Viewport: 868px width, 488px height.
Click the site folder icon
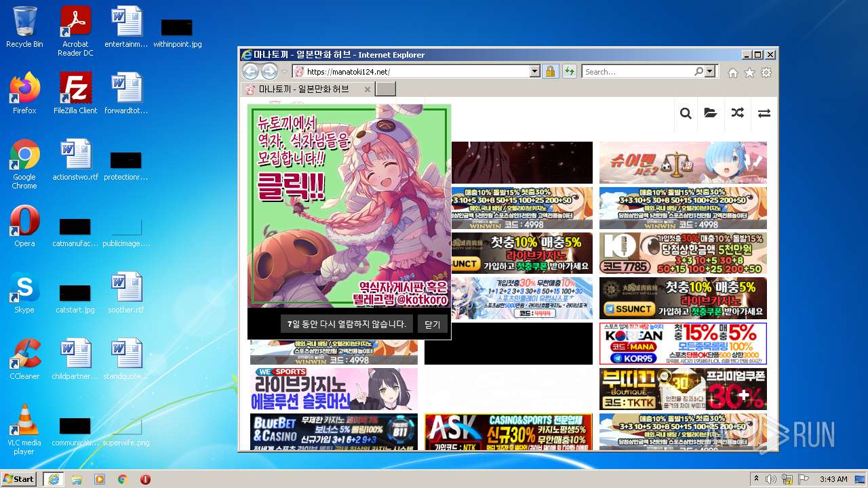pos(711,113)
